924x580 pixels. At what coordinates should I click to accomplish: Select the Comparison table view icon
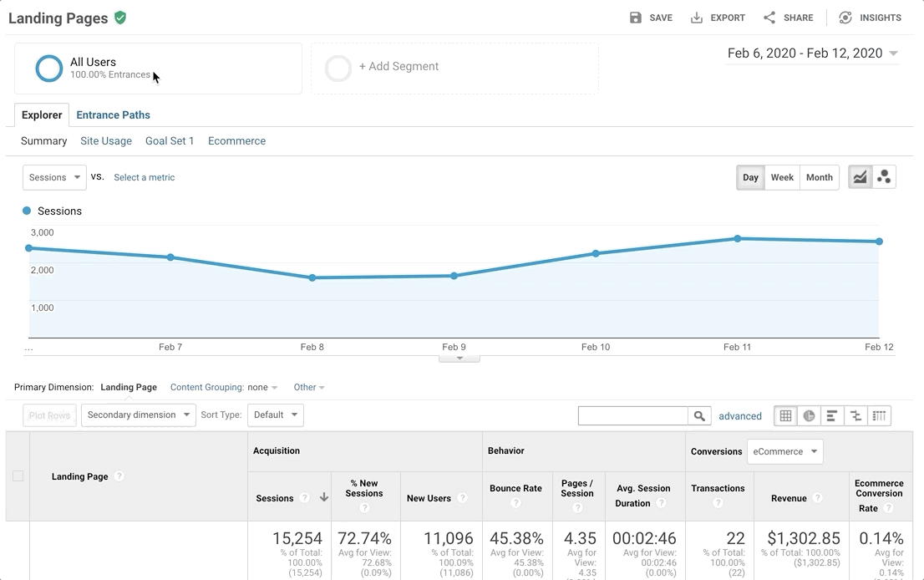click(x=855, y=415)
